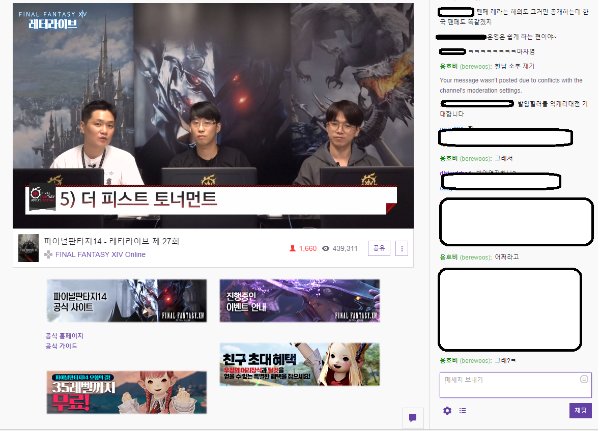600x431 pixels.
Task: Open chat settings gear icon
Action: coord(447,411)
